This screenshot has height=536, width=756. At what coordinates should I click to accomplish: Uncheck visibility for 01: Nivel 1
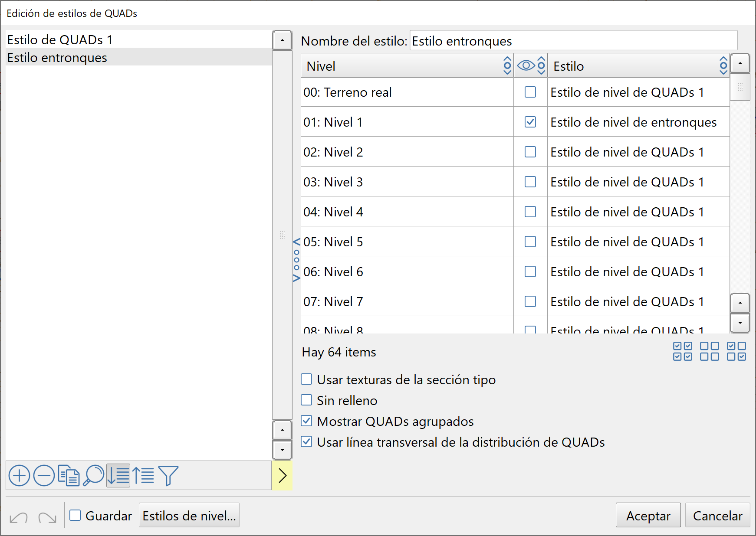click(x=530, y=122)
